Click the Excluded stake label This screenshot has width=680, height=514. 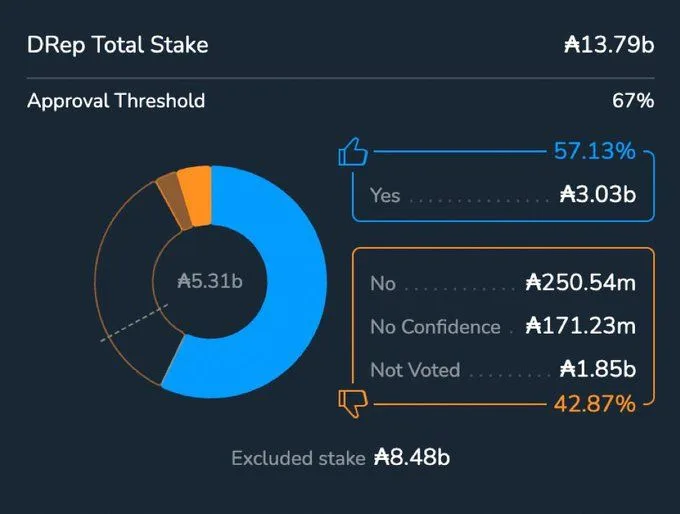[x=297, y=458]
